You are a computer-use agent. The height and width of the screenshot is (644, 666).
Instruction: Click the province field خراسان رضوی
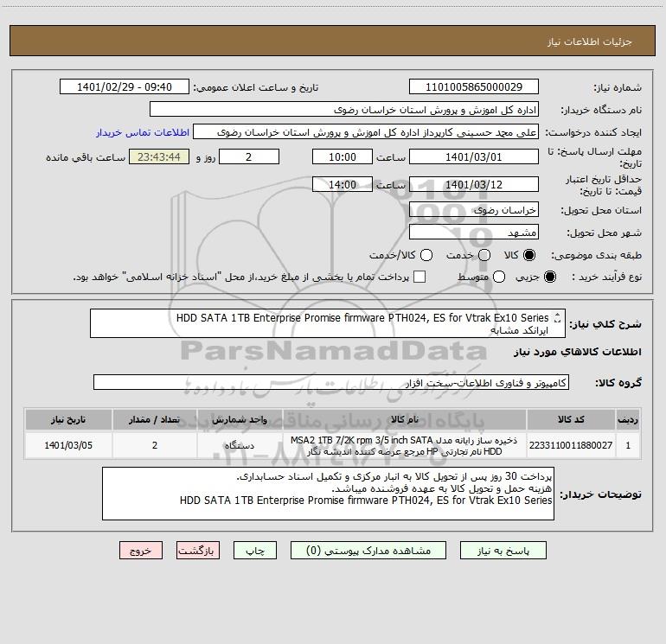[474, 209]
